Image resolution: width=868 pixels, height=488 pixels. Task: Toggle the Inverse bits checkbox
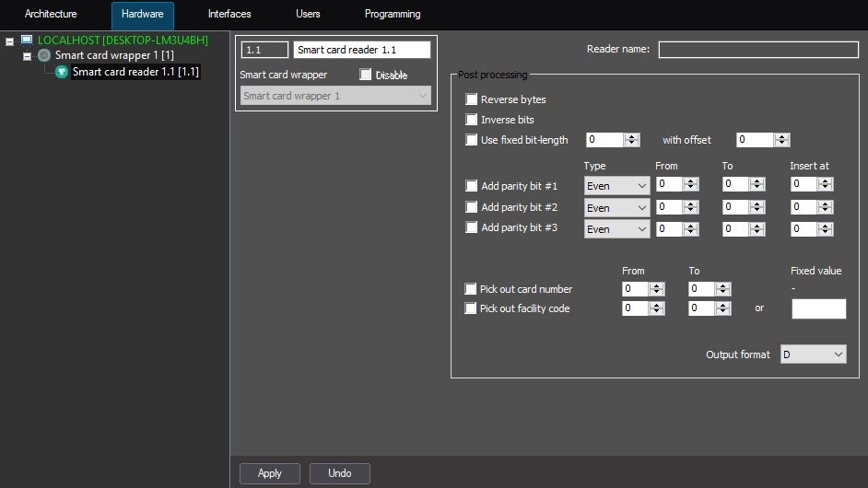pyautogui.click(x=472, y=120)
